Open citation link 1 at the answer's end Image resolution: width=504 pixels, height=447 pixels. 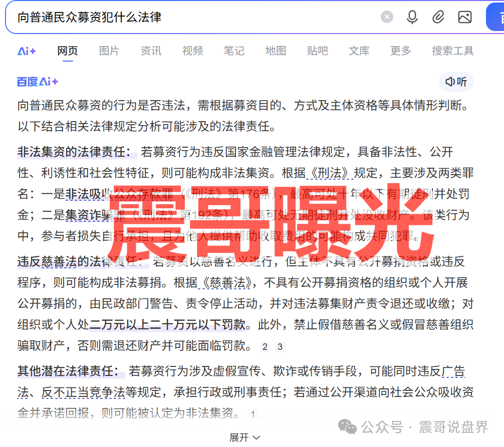tap(254, 414)
